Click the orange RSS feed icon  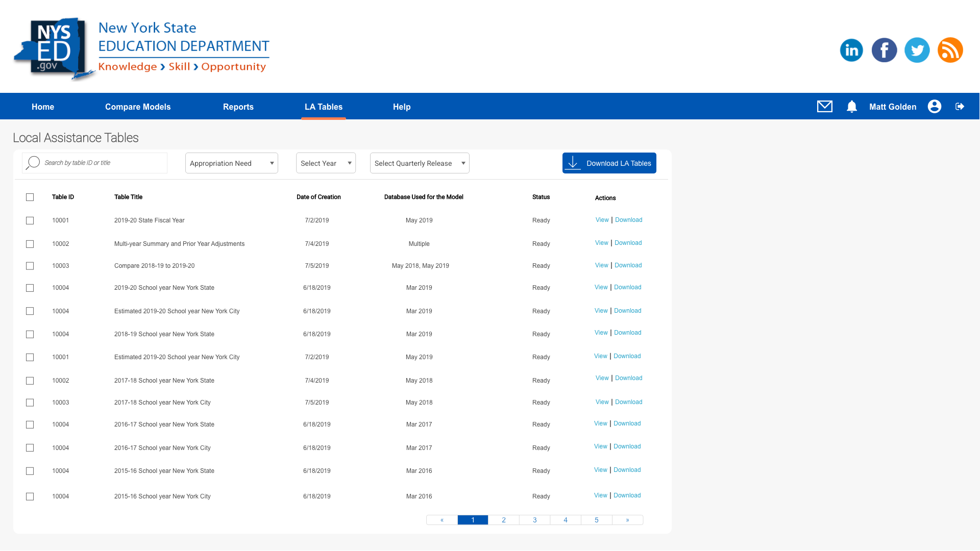[x=950, y=50]
